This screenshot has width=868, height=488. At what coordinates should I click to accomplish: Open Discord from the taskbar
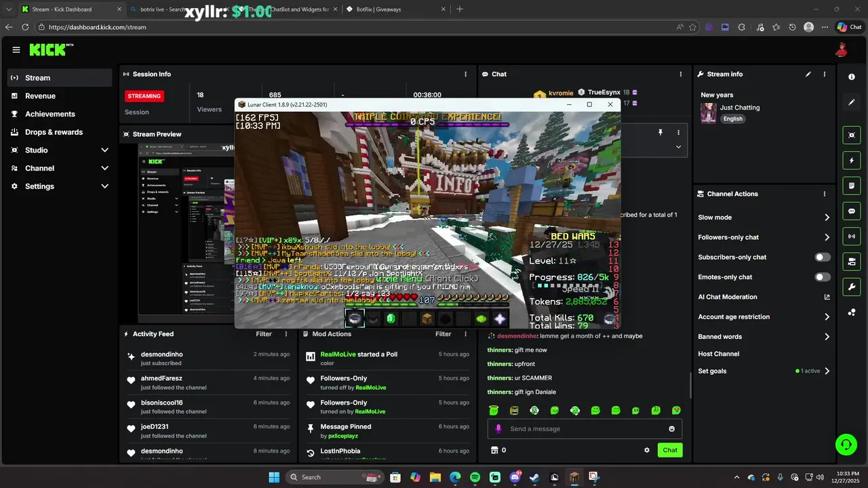515,477
